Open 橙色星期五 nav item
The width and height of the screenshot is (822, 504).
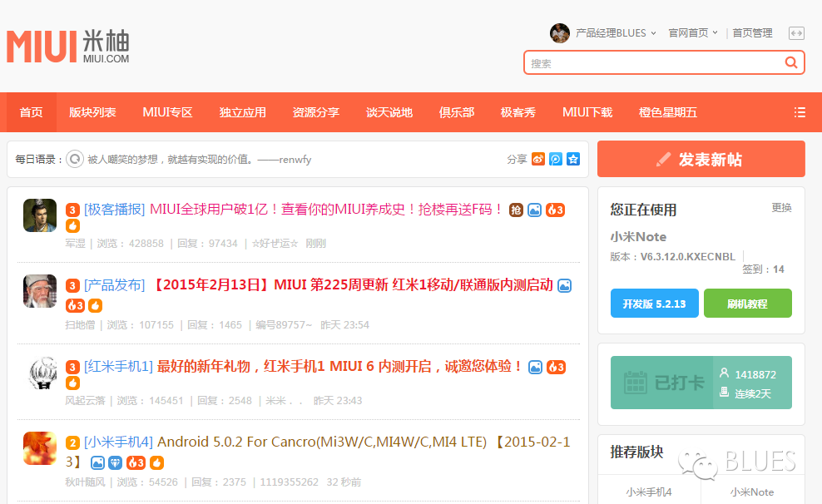click(668, 112)
